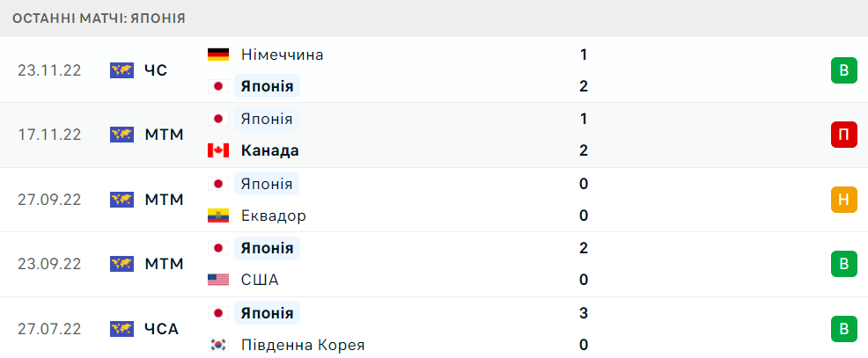The height and width of the screenshot is (358, 868).
Task: Open the Канада team link
Action: pos(269,150)
